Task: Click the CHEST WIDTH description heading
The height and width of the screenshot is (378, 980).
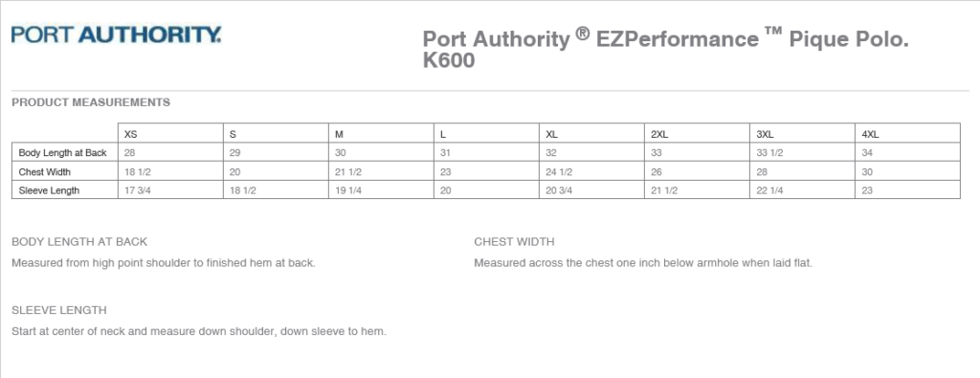Action: [x=514, y=242]
